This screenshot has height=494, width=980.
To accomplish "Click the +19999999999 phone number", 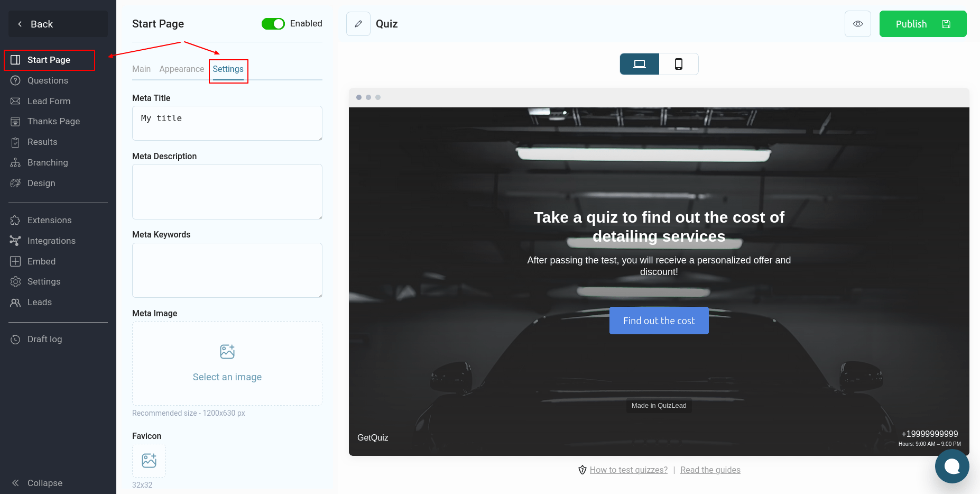I will point(930,434).
